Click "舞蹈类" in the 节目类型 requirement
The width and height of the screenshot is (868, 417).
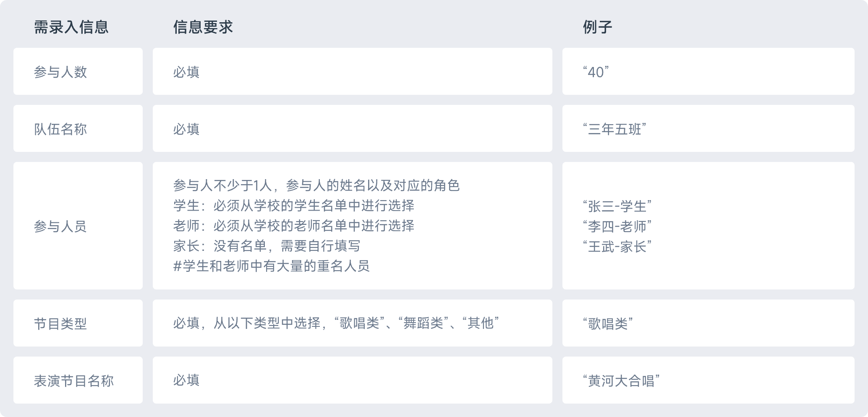click(x=423, y=323)
